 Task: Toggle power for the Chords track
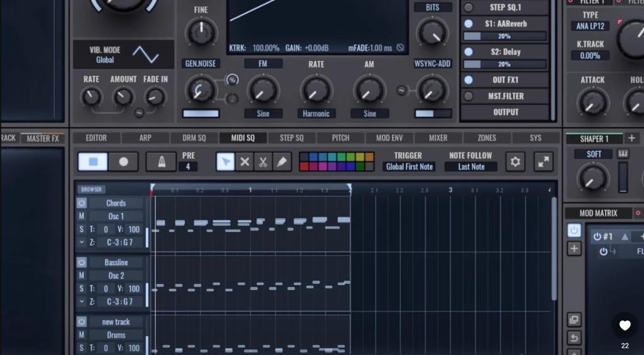click(81, 203)
